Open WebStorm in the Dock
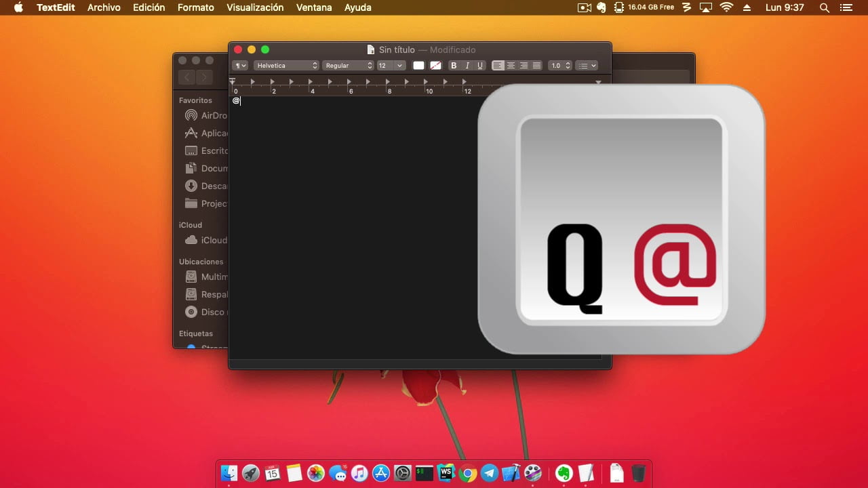This screenshot has width=868, height=488. tap(446, 472)
